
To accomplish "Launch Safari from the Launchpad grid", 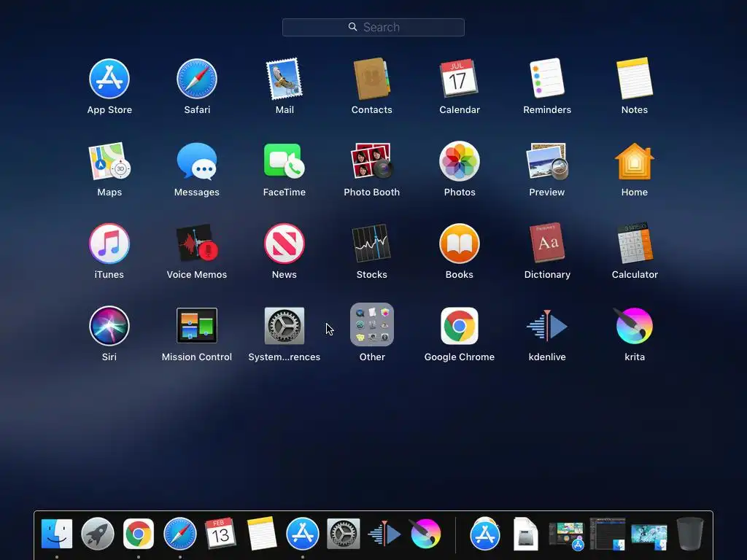I will (197, 79).
